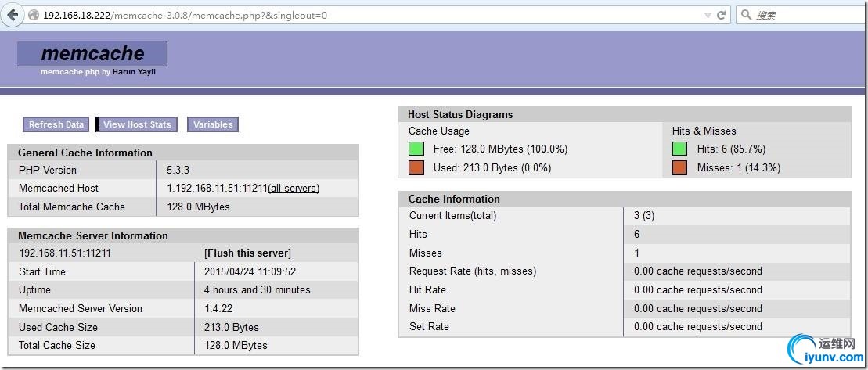This screenshot has width=868, height=370.
Task: Click orange Used cache usage swatch
Action: click(416, 167)
